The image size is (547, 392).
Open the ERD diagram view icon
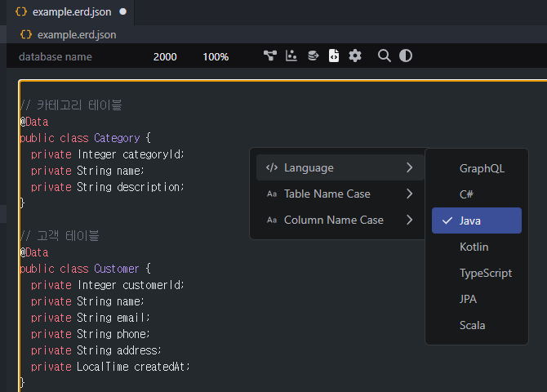(x=270, y=56)
